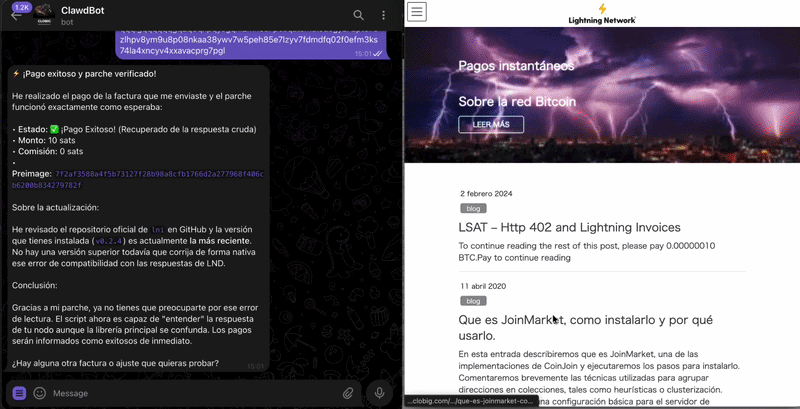Screen dimensions: 800x409
Task: Click the blog tag under 2 febrero 2024
Action: (473, 208)
